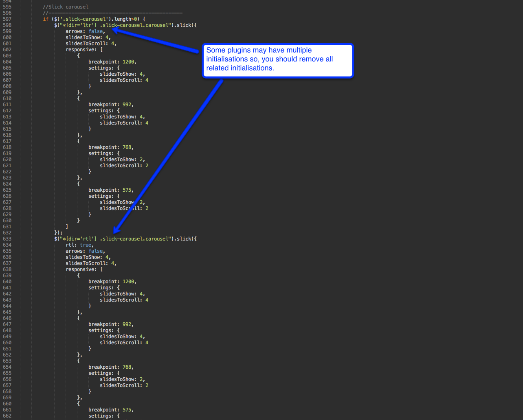Click "breakpoint: 1200" on line 604
Image resolution: width=523 pixels, height=420 pixels.
click(x=112, y=62)
